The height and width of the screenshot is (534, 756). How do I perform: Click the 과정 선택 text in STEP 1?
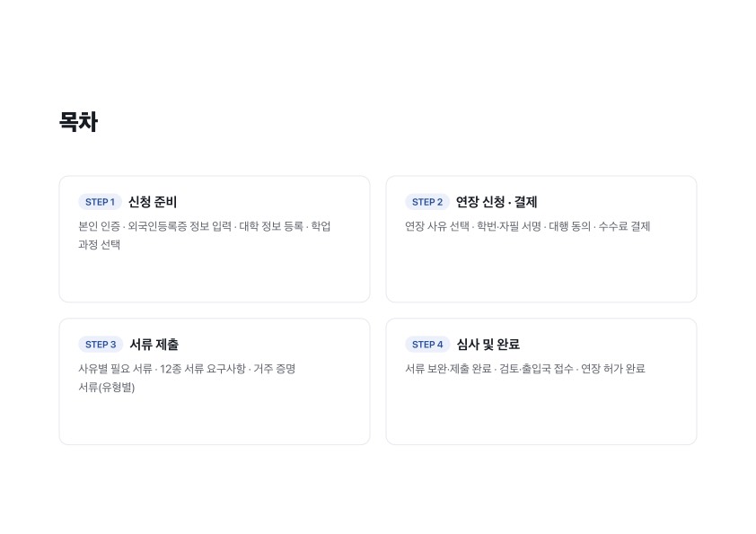point(100,245)
